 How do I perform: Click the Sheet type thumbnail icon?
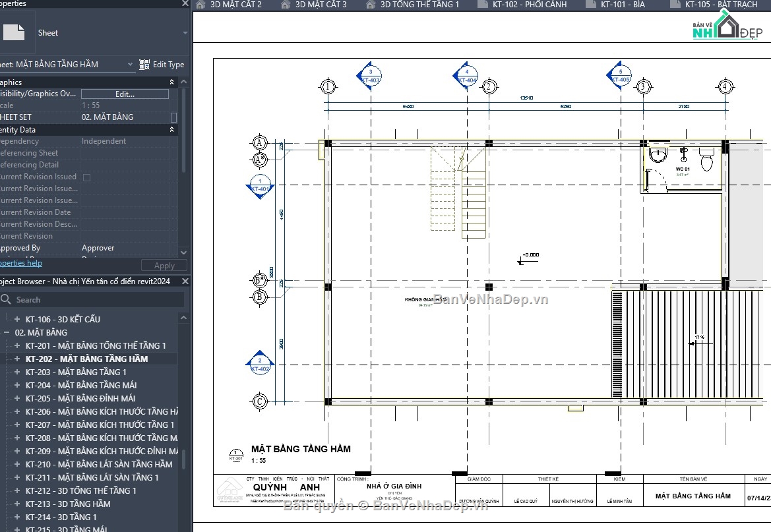[14, 32]
